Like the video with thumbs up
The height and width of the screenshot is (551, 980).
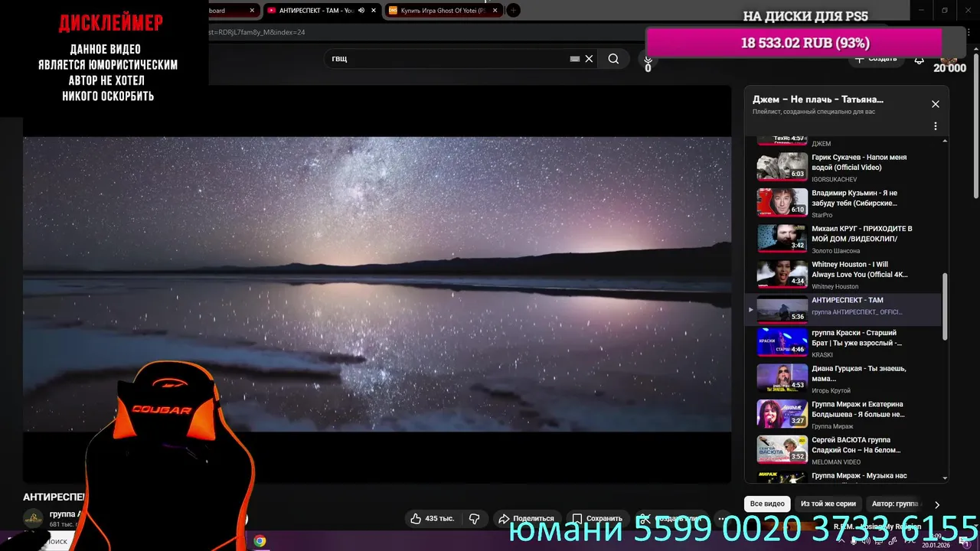[x=433, y=518]
